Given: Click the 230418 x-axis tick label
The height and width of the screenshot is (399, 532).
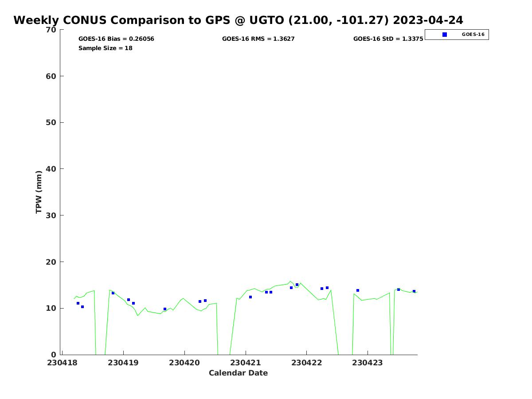Looking at the screenshot, I should pos(63,363).
